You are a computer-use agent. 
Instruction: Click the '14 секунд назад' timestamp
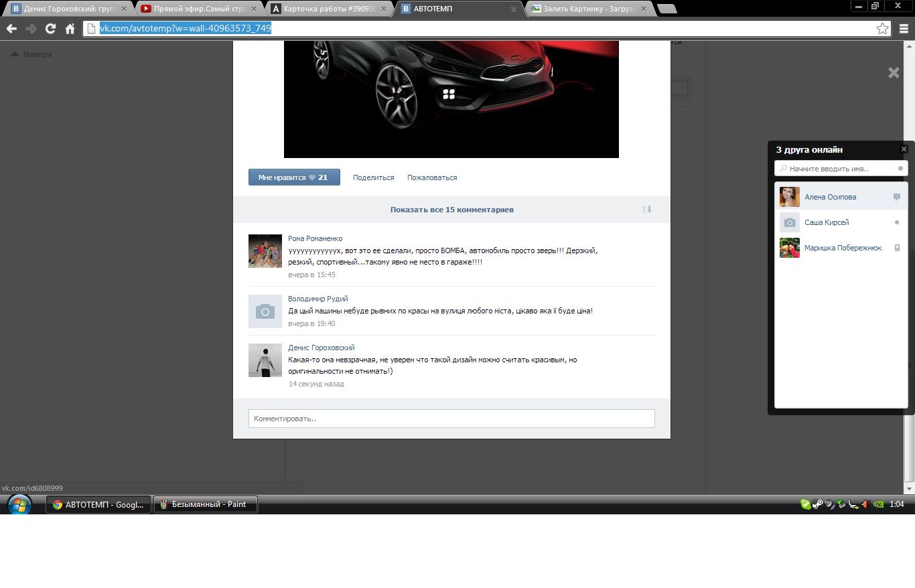click(x=316, y=384)
